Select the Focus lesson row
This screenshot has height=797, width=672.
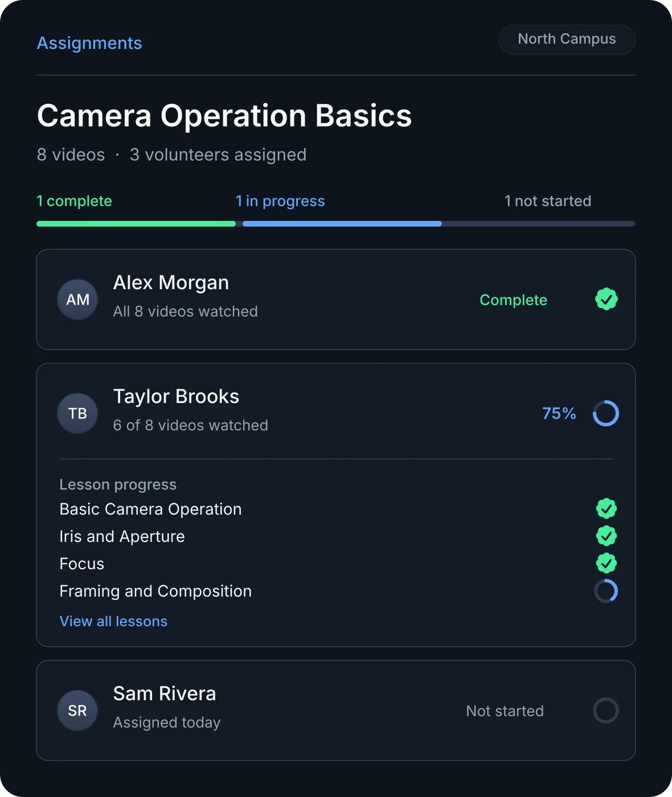click(81, 564)
